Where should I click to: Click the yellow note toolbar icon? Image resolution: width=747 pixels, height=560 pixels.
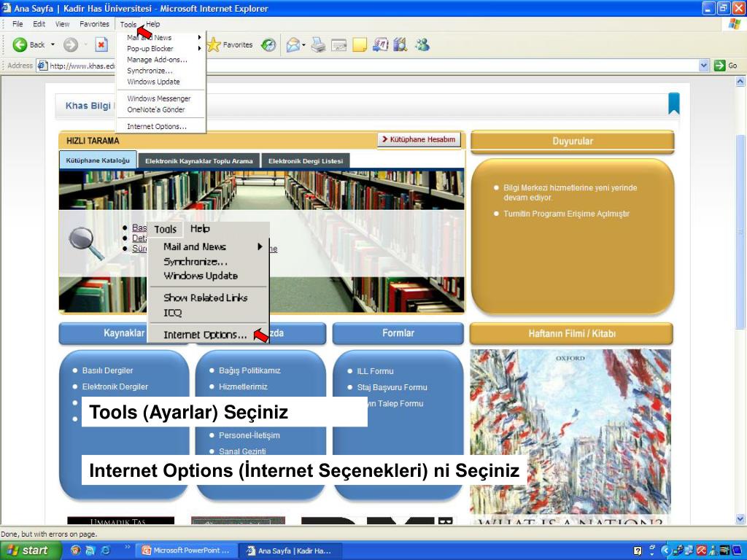tap(360, 44)
